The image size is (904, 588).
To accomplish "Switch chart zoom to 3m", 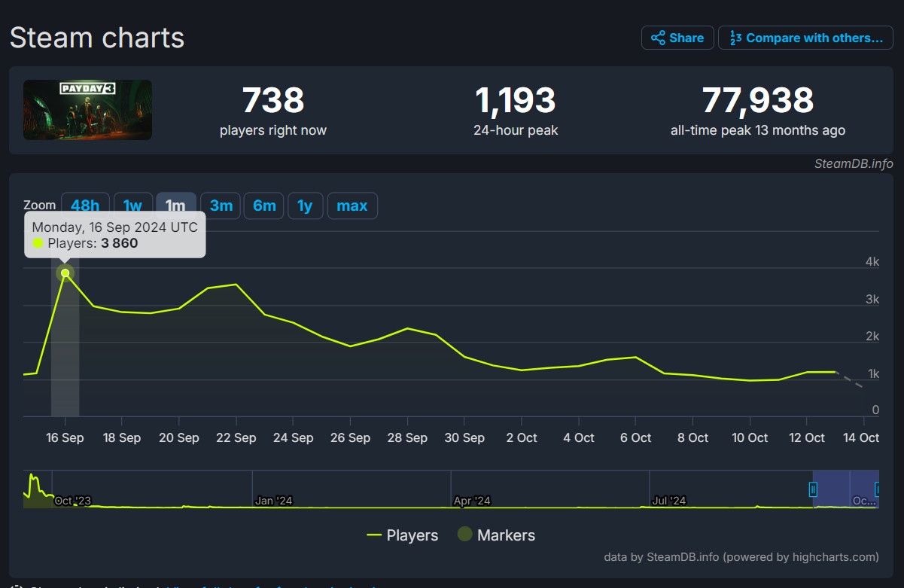I will point(221,206).
